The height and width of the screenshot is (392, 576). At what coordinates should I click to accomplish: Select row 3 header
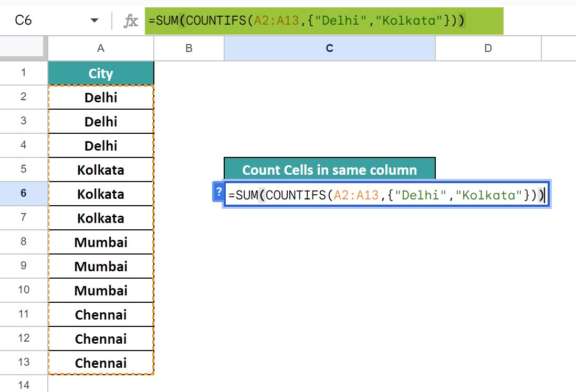pyautogui.click(x=24, y=121)
